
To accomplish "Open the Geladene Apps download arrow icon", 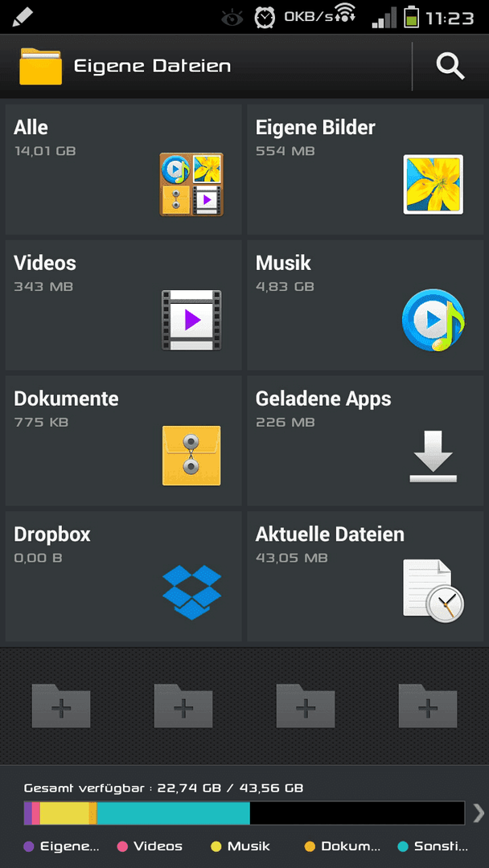I will point(433,457).
